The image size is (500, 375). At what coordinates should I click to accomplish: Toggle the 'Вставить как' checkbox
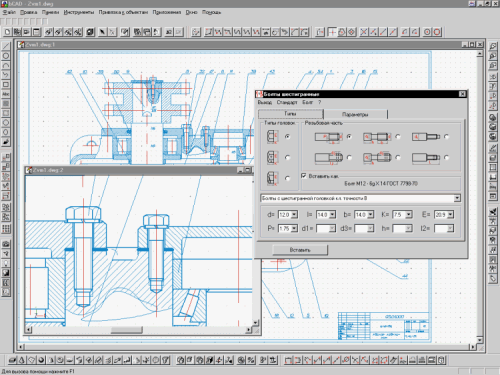(304, 176)
